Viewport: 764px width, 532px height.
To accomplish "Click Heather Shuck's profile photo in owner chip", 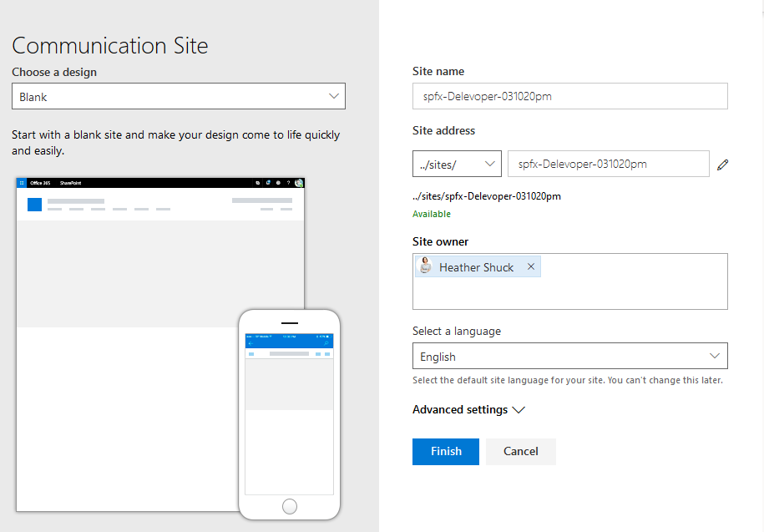I will 426,266.
